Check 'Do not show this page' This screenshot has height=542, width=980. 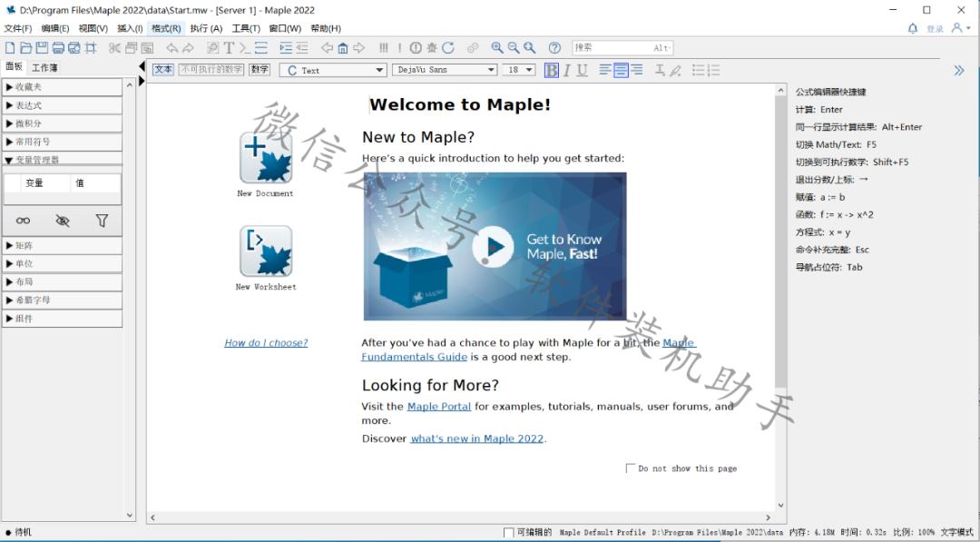point(630,468)
